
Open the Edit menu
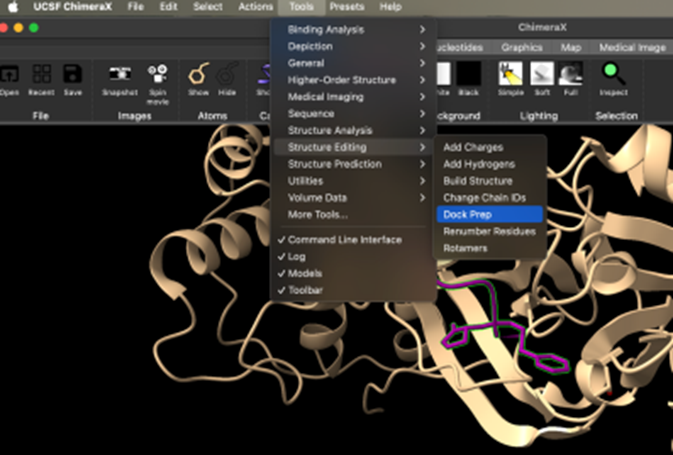click(168, 6)
